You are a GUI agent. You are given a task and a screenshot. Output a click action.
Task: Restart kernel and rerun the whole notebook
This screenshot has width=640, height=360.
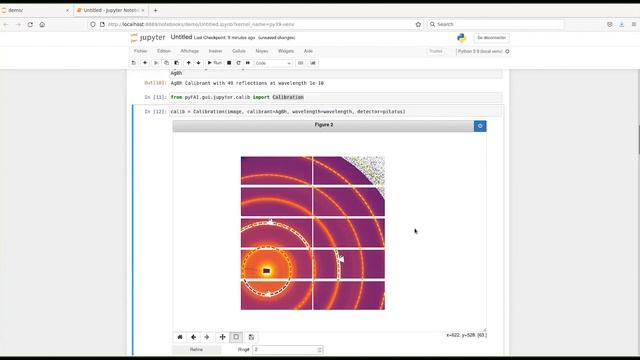coord(248,63)
